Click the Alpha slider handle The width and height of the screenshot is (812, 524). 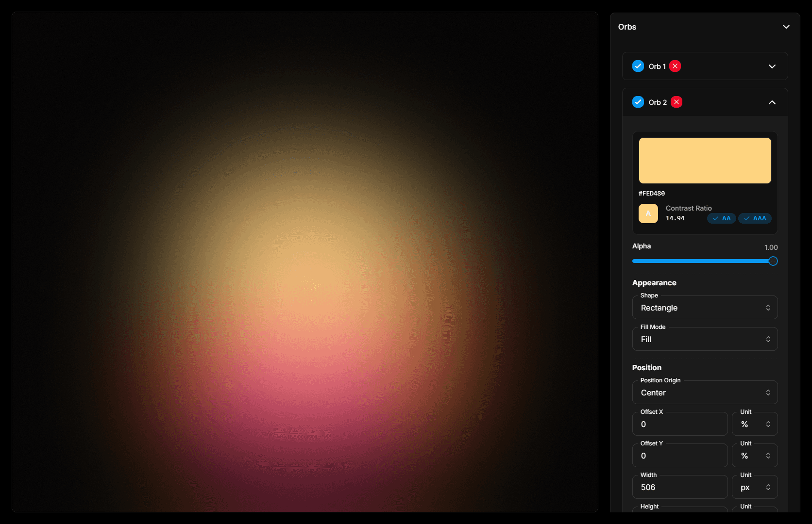tap(773, 261)
